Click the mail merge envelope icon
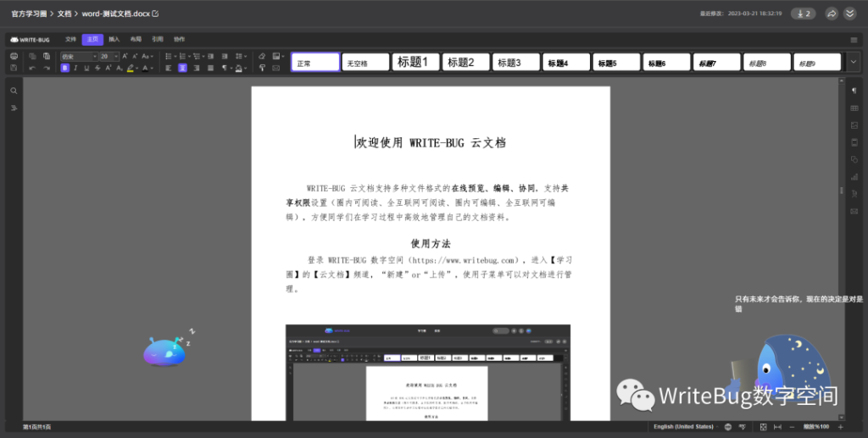The width and height of the screenshot is (868, 438). pyautogui.click(x=276, y=68)
